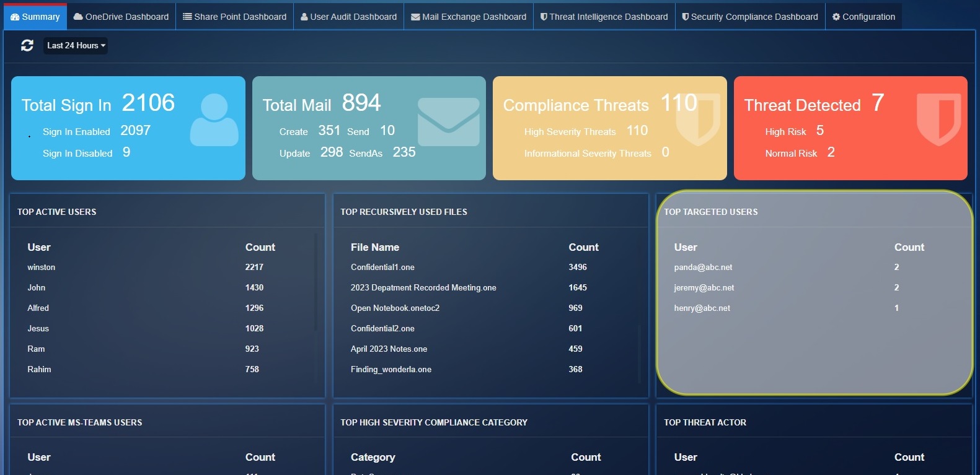
Task: Click the count 2217 for winston
Action: pyautogui.click(x=254, y=268)
